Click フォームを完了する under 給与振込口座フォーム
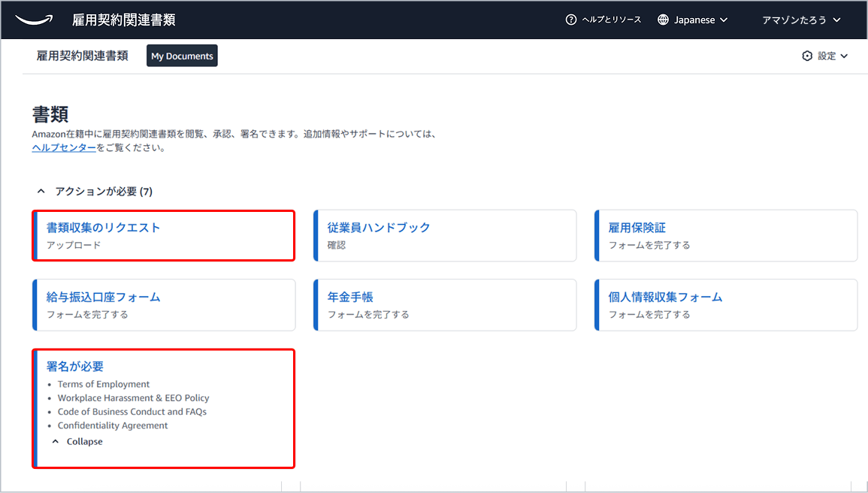 click(87, 314)
